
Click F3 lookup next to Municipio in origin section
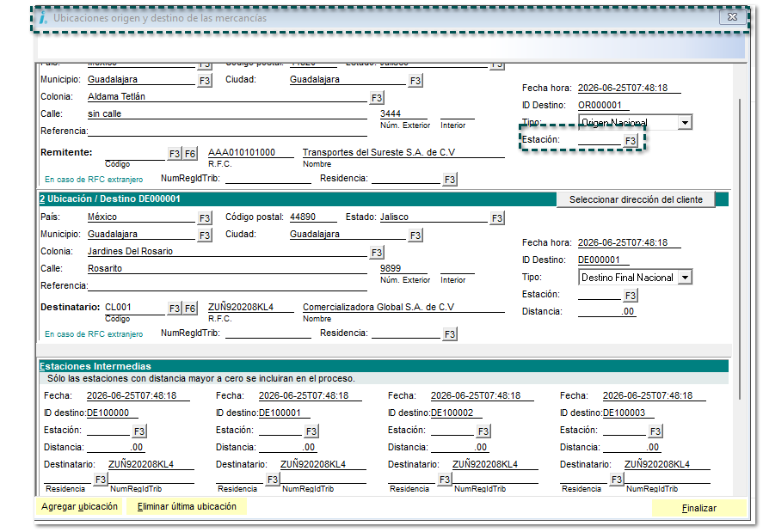pyautogui.click(x=205, y=81)
